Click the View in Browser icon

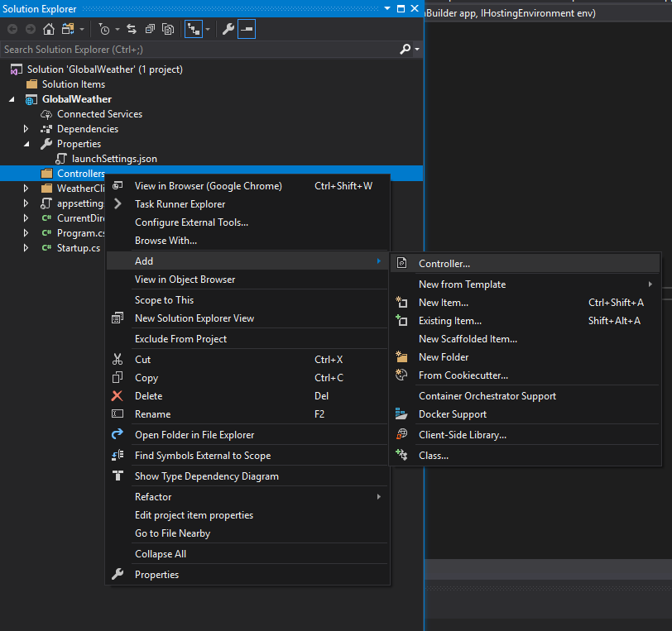[118, 185]
